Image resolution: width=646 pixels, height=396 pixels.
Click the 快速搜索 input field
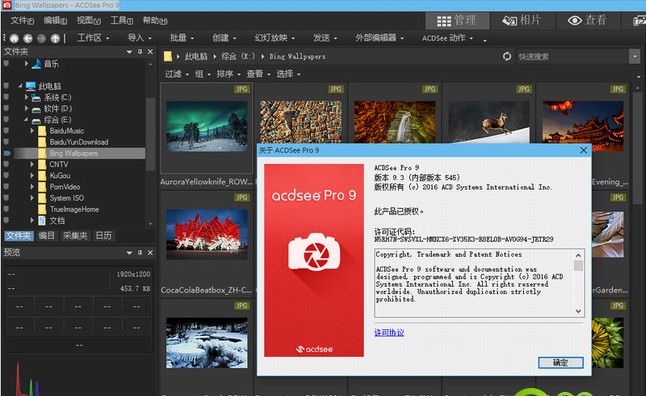tap(573, 56)
